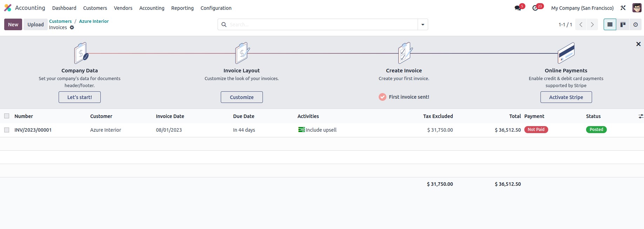The width and height of the screenshot is (644, 229).
Task: Close the onboarding banner
Action: point(638,44)
